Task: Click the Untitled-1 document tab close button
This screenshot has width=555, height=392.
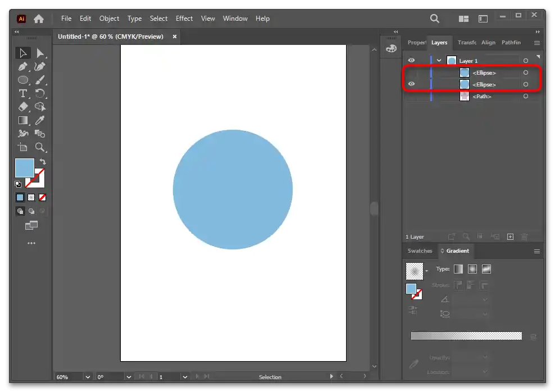Action: pos(175,37)
